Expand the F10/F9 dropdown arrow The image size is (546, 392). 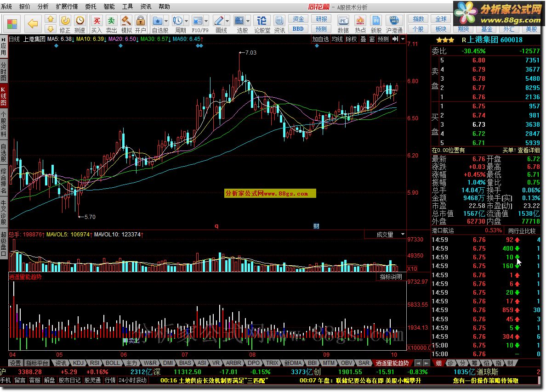[206, 21]
